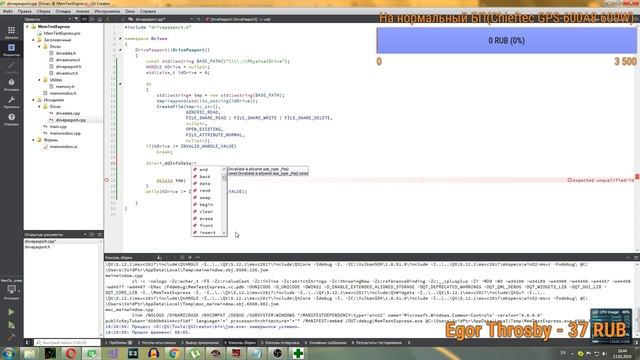Select drivepasport.h in Open Documents list
This screenshot has width=640, height=360.
tap(37, 247)
